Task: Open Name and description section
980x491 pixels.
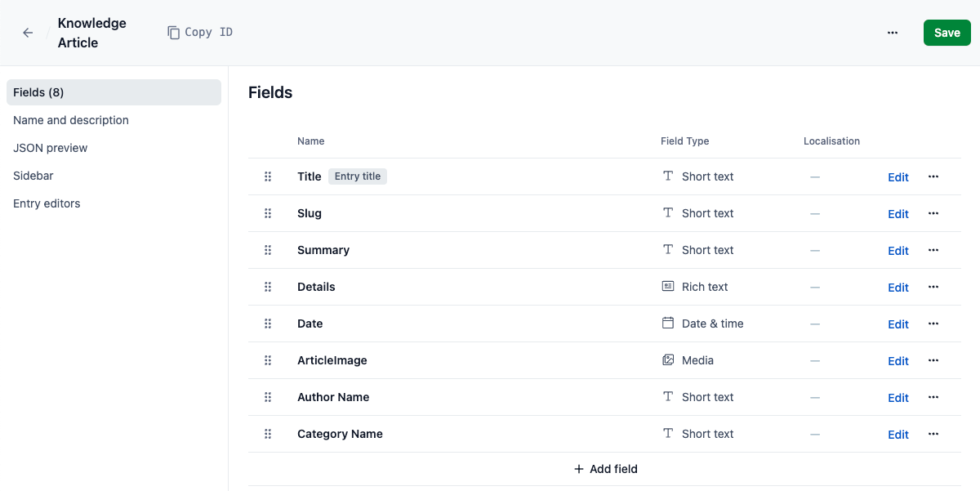Action: (71, 120)
